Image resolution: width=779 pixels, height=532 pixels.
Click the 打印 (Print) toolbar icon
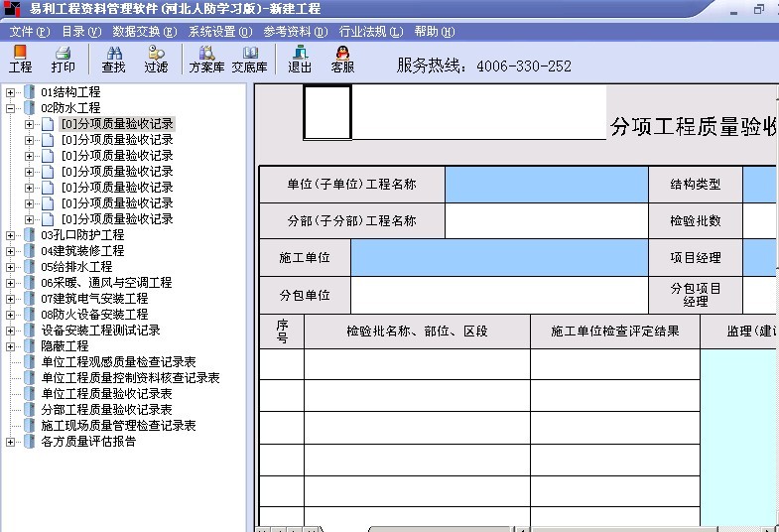coord(63,59)
